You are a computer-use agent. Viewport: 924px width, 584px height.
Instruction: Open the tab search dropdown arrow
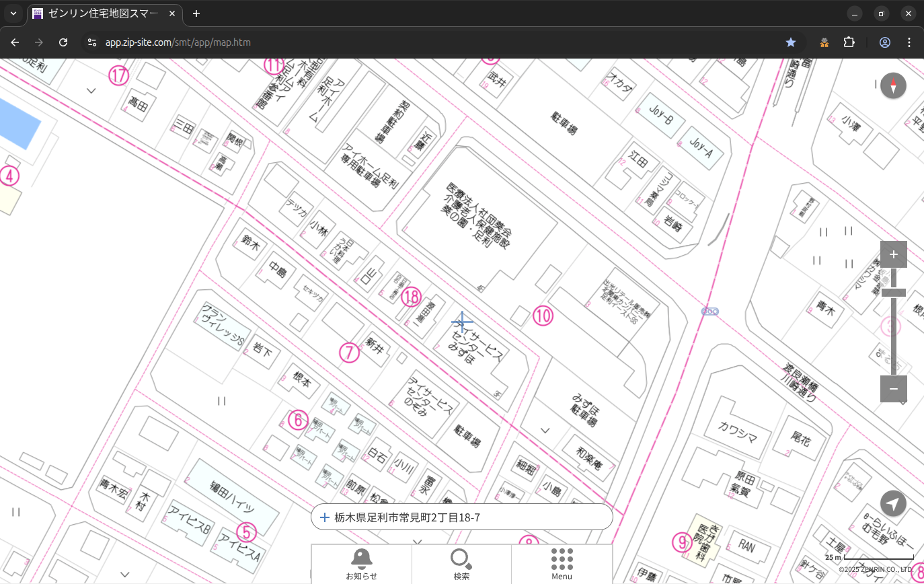pyautogui.click(x=13, y=13)
